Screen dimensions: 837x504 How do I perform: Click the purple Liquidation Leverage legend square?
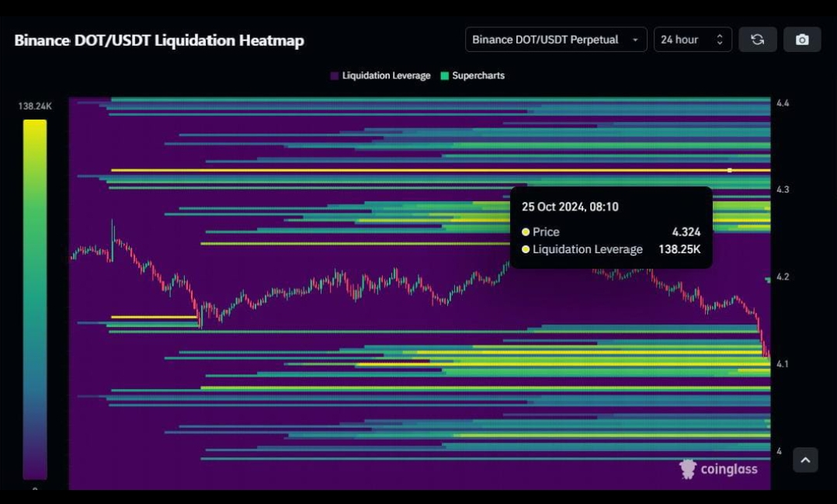click(335, 76)
